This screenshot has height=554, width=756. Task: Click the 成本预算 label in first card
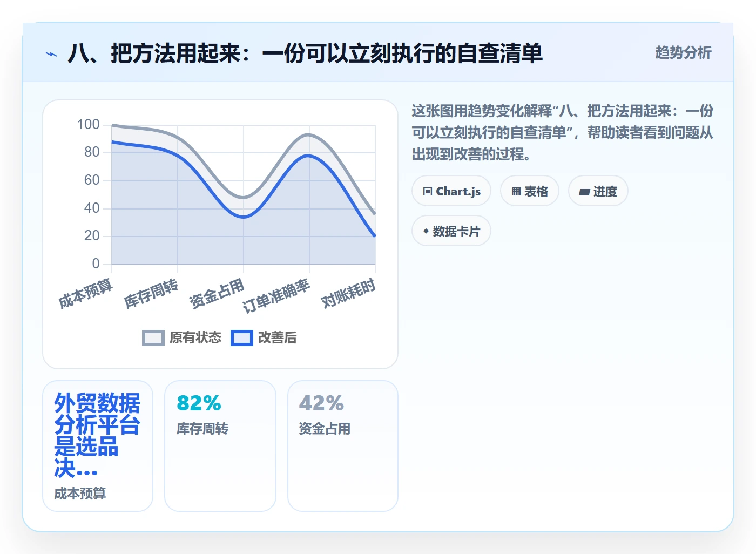(80, 494)
